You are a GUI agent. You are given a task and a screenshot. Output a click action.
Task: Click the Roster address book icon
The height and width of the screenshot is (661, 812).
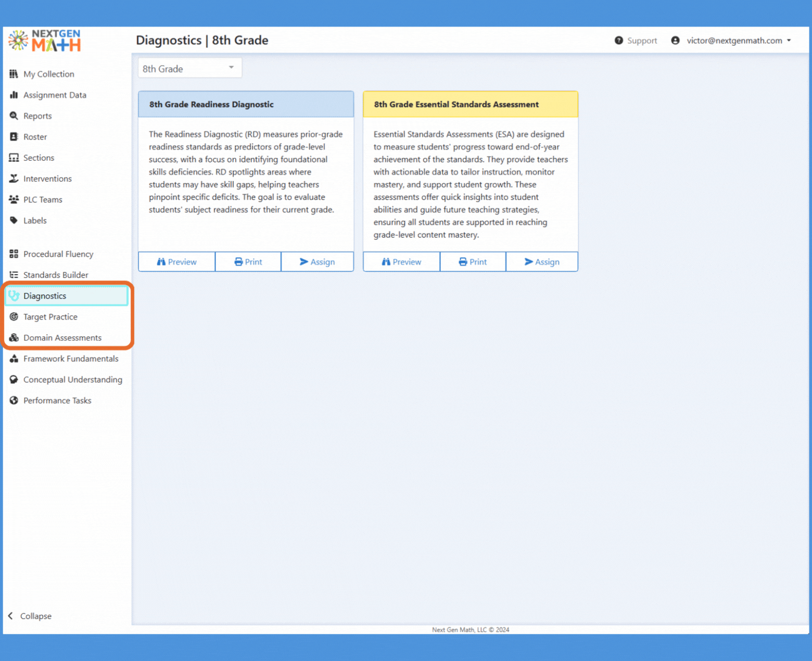[x=14, y=136]
